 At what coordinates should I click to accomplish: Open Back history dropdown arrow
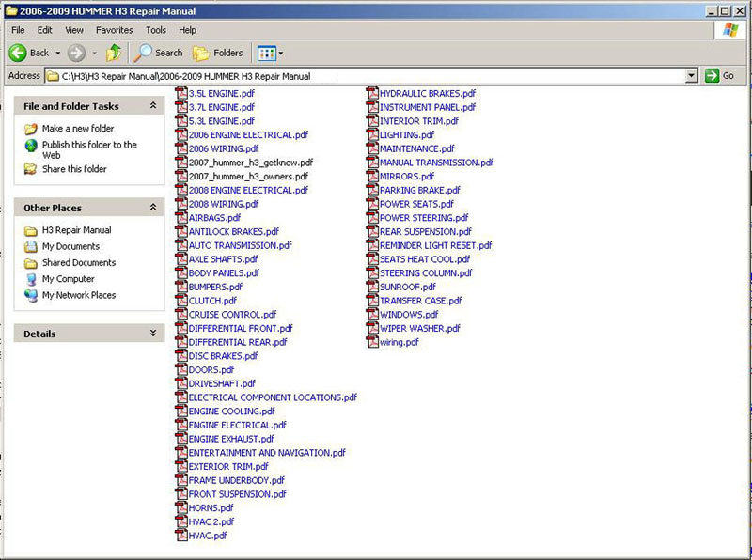click(x=58, y=54)
